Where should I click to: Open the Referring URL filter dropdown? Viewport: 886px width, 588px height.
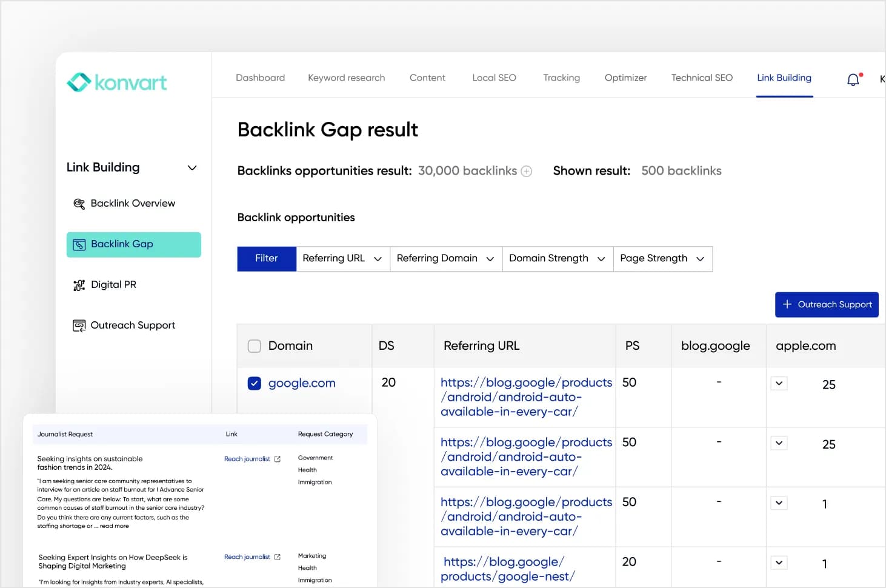[343, 259]
